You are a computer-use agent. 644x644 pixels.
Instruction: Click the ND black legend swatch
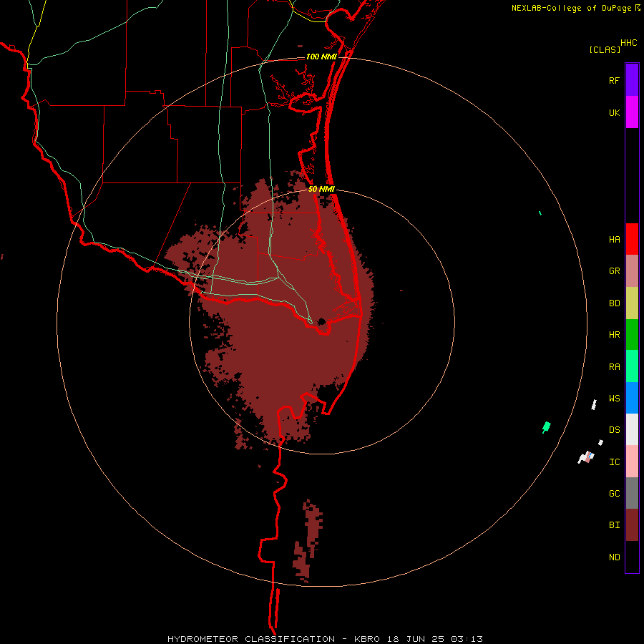632,557
